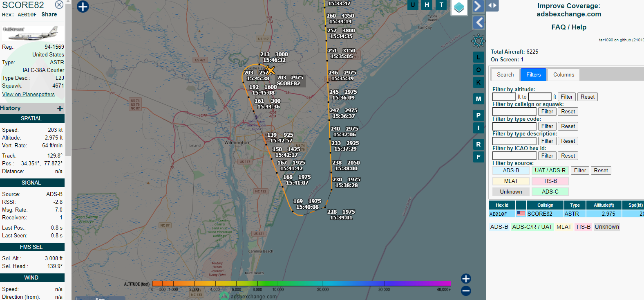
Task: Open the map layers selector icon
Action: coord(459,7)
